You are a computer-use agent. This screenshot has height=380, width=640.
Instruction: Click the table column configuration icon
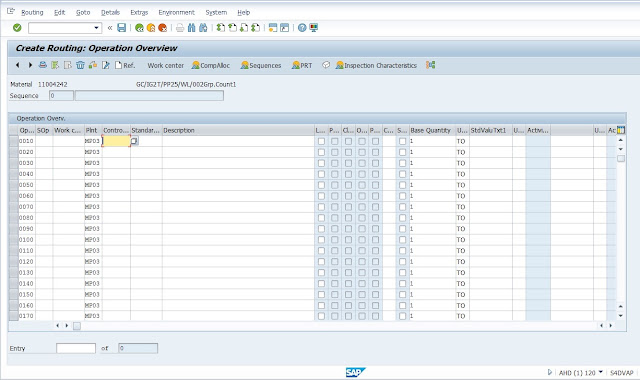[621, 130]
